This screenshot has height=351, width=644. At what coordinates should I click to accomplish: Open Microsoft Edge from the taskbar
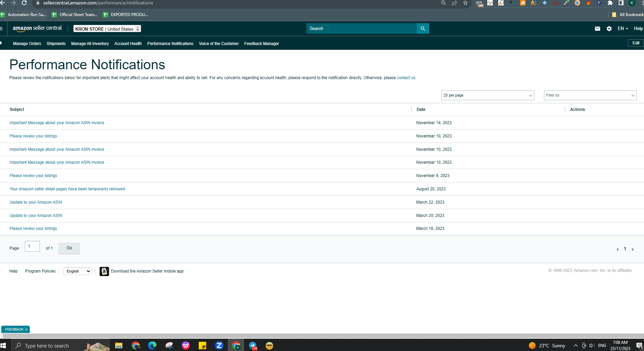point(152,346)
